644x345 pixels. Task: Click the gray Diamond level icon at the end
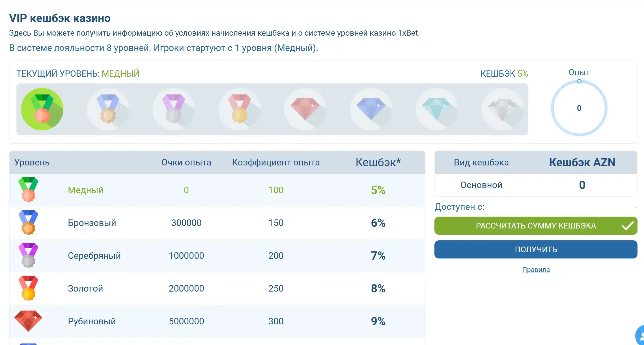coord(502,109)
